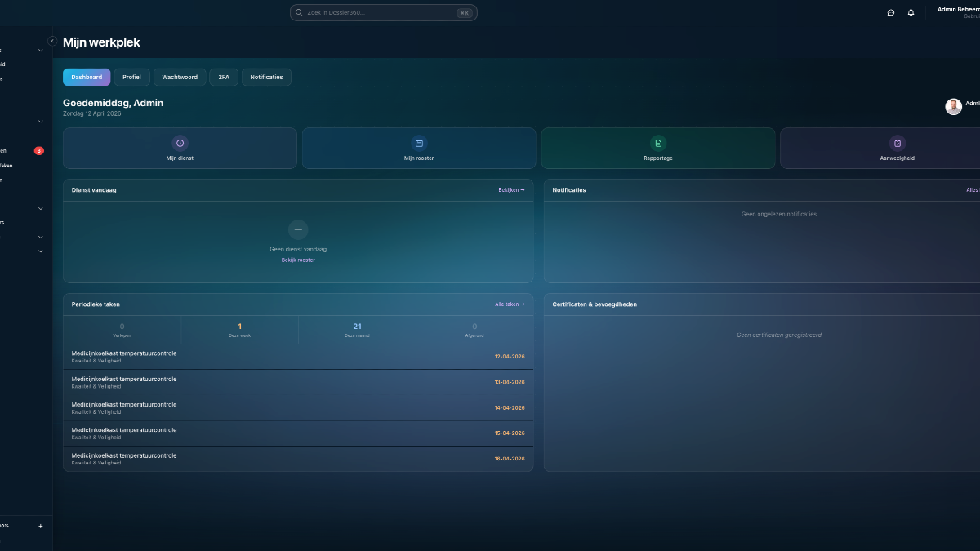Image resolution: width=980 pixels, height=551 pixels.
Task: Click the Mijn rooster calendar icon
Action: 419,143
